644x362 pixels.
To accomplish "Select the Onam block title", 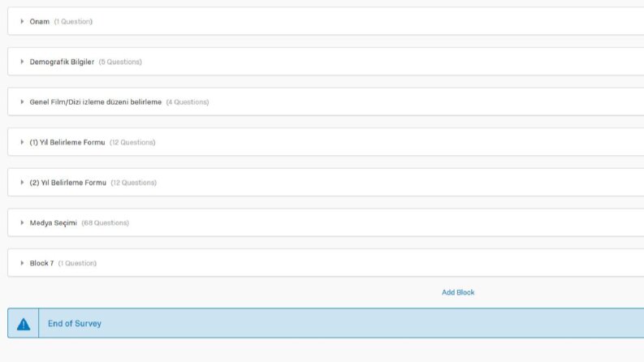I will tap(40, 21).
